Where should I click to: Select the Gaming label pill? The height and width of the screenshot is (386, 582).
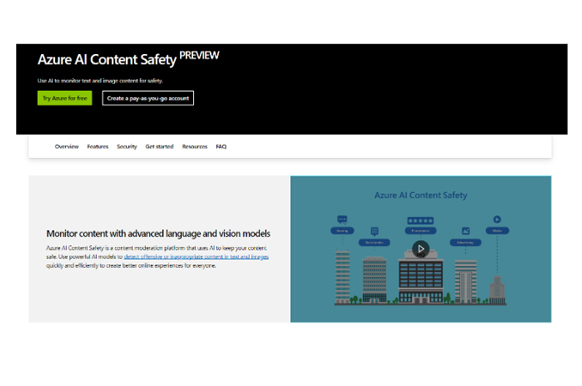(x=342, y=230)
